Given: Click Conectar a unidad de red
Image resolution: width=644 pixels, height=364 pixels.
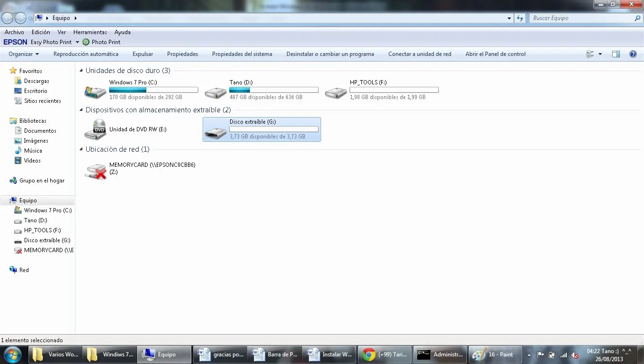Looking at the screenshot, I should click(420, 54).
